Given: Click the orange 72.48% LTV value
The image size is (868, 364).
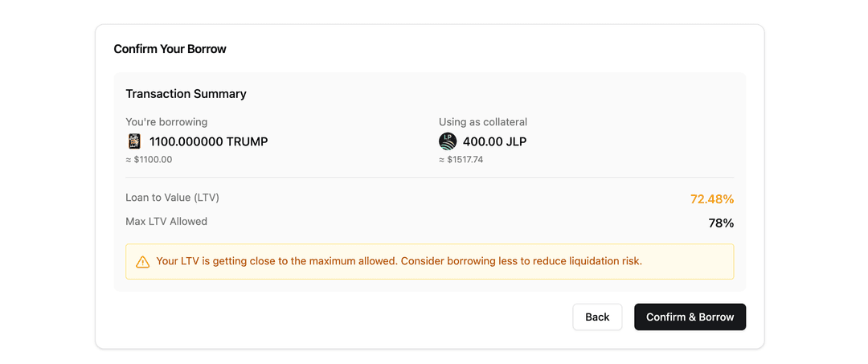Looking at the screenshot, I should coord(711,199).
